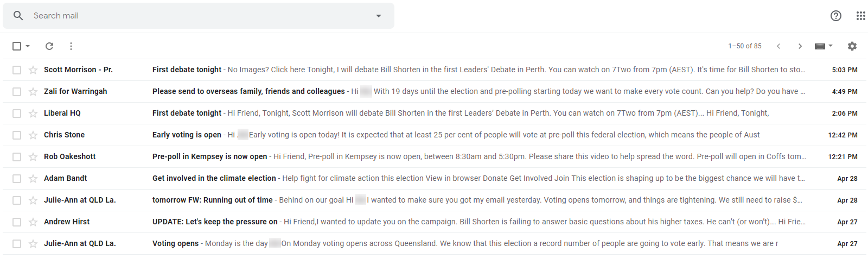Open Liberal HQ First debate tonight email
Image resolution: width=868 pixels, height=258 pixels.
434,114
